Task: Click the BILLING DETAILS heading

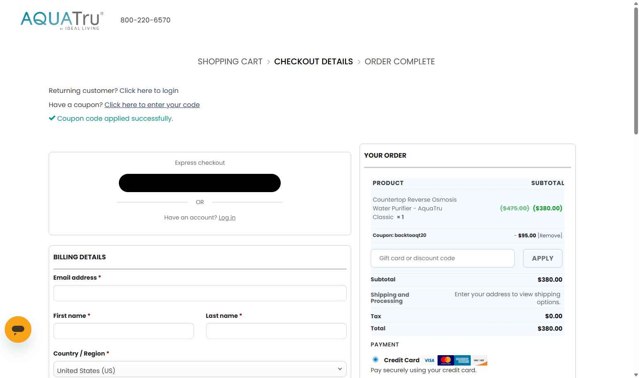Action: click(79, 257)
